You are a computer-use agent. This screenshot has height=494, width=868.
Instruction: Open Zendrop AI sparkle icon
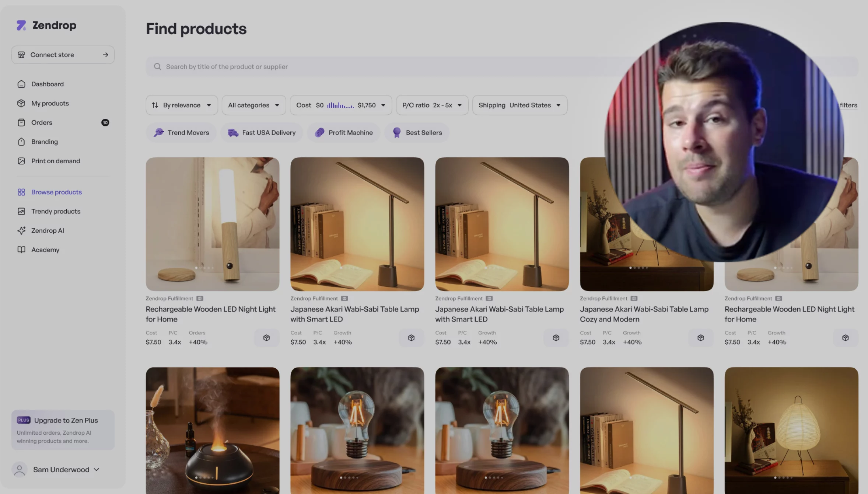[x=21, y=230]
